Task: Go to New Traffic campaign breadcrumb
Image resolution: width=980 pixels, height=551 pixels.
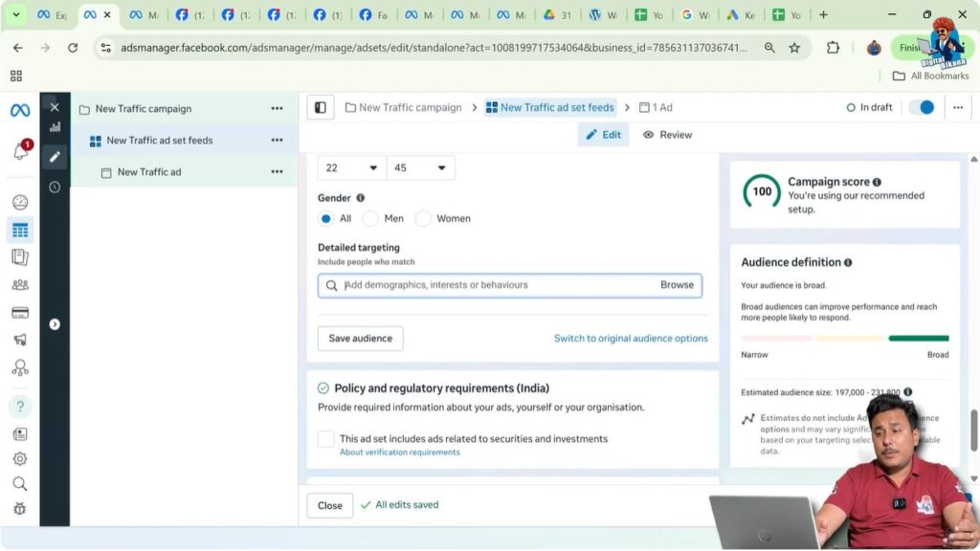Action: pyautogui.click(x=403, y=107)
